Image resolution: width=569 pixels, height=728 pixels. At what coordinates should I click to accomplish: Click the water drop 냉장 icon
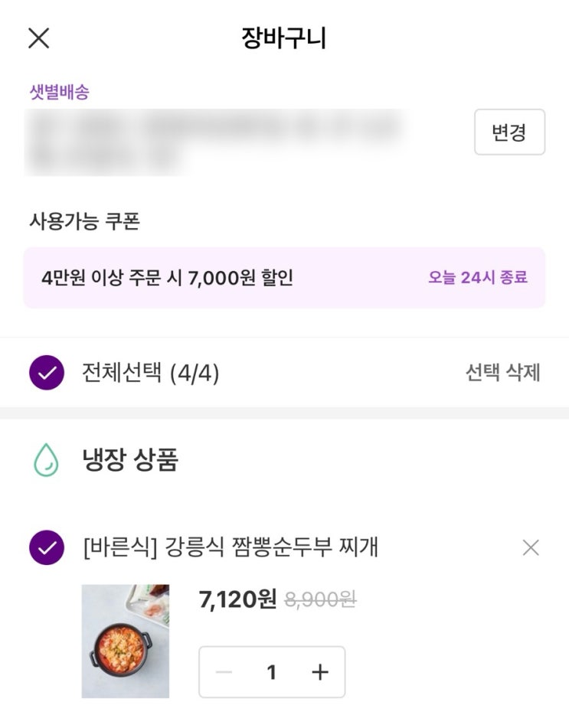pyautogui.click(x=47, y=460)
